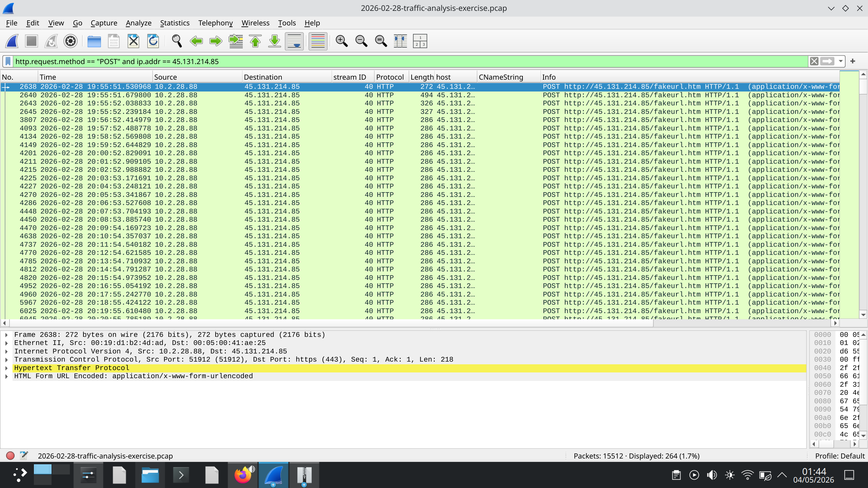Edit capture file properties icon
868x488 pixels.
pos(24,456)
